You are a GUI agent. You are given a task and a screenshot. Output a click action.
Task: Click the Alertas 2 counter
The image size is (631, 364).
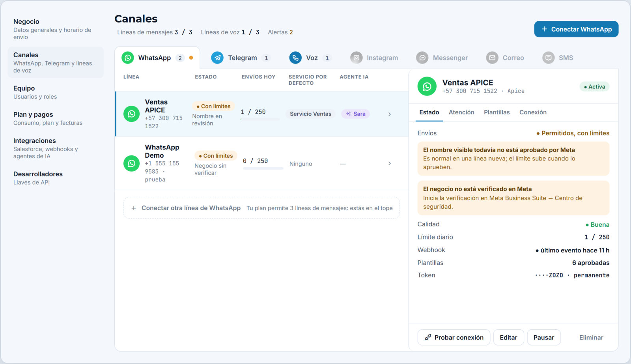280,32
